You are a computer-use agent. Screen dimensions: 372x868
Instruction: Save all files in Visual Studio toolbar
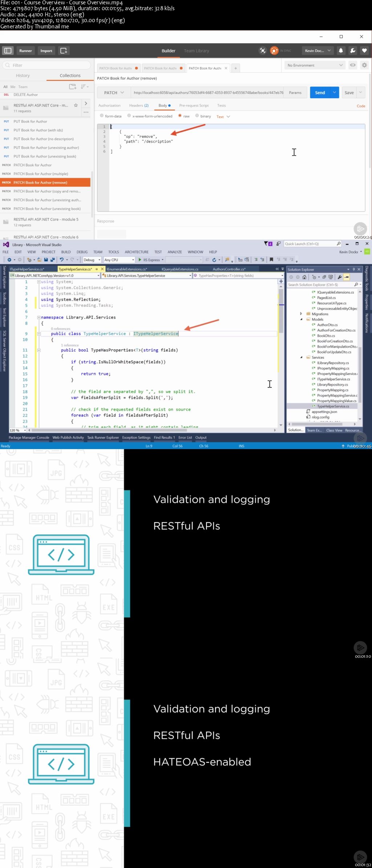click(x=52, y=260)
